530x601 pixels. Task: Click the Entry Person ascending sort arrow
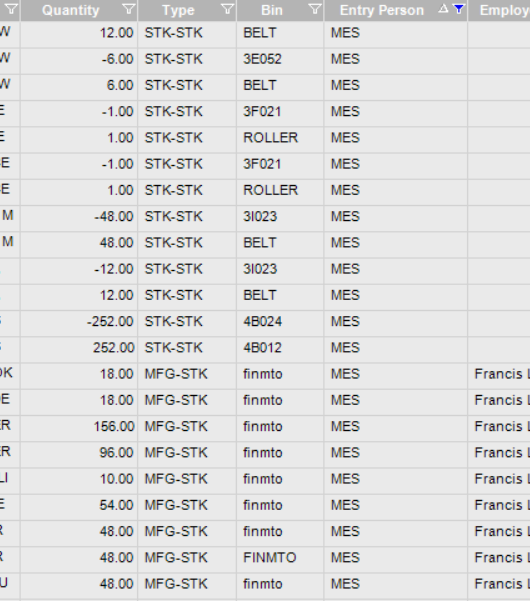tap(443, 8)
